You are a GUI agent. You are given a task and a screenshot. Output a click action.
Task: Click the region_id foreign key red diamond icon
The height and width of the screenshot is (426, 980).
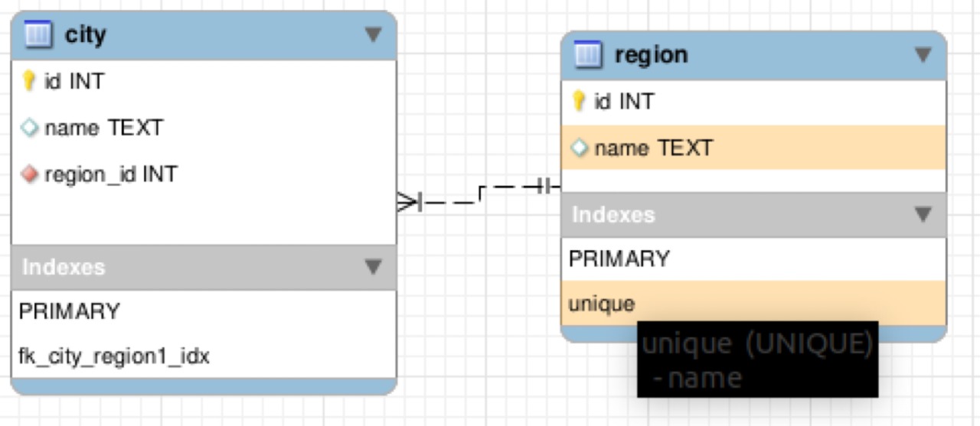point(29,174)
